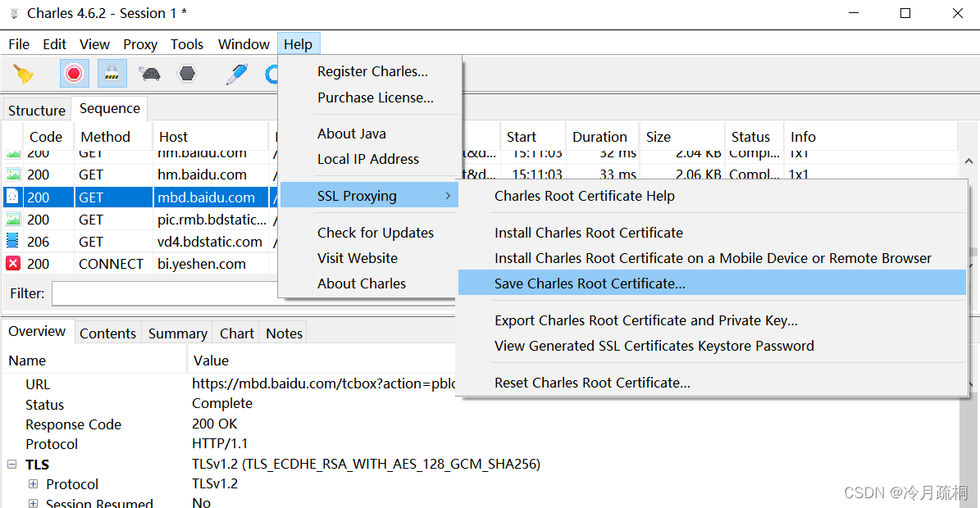Open the Edit menu
Viewport: 980px width, 508px height.
coord(54,44)
